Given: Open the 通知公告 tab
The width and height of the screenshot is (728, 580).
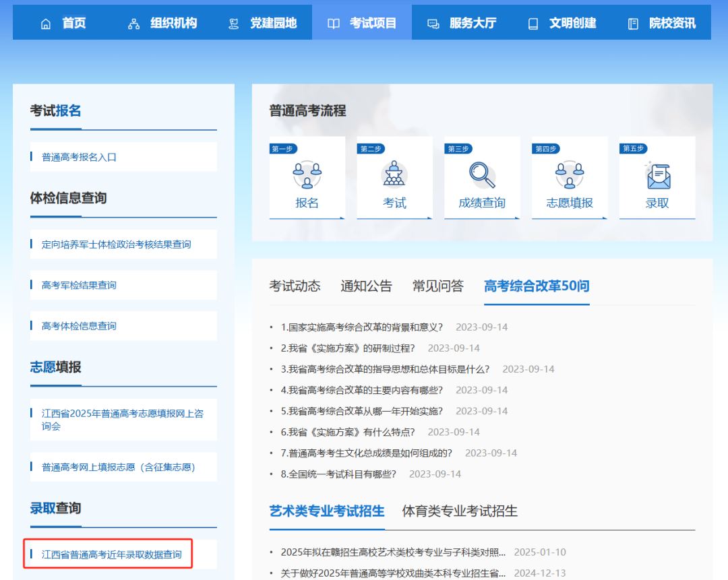Looking at the screenshot, I should pyautogui.click(x=366, y=286).
